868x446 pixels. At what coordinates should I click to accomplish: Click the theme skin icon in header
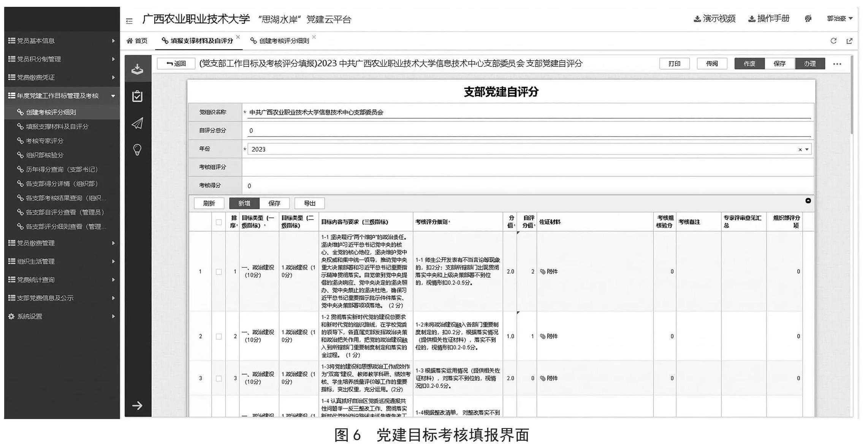[808, 19]
